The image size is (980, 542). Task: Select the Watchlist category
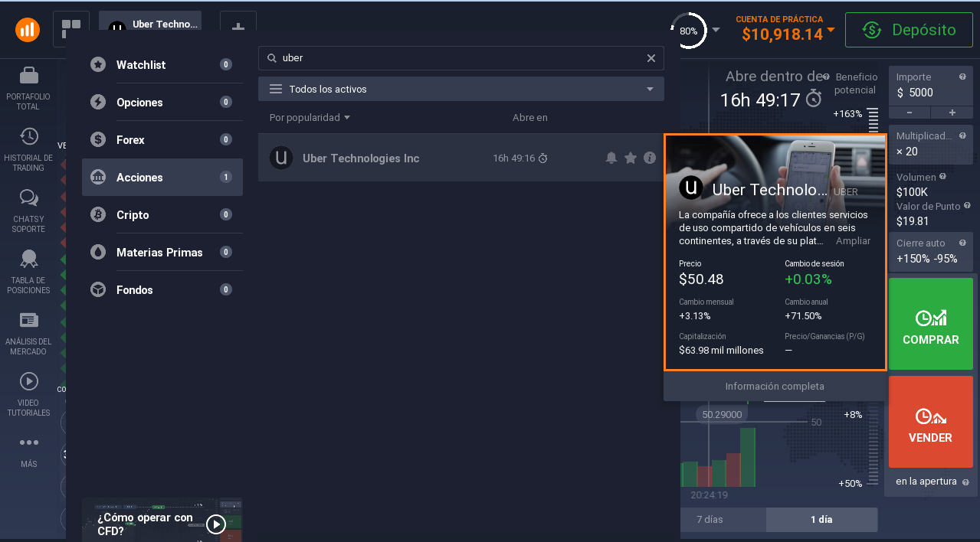162,65
